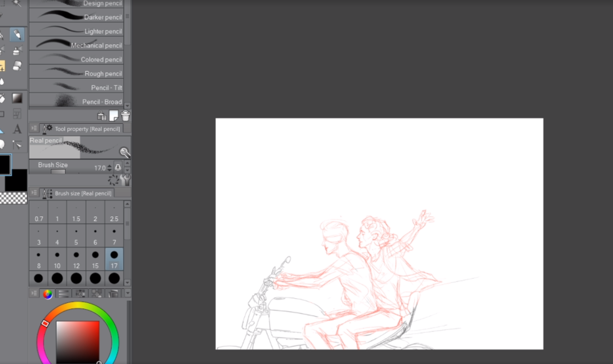The height and width of the screenshot is (364, 613).
Task: Select the Pencil tool in the toolbar
Action: pyautogui.click(x=17, y=34)
